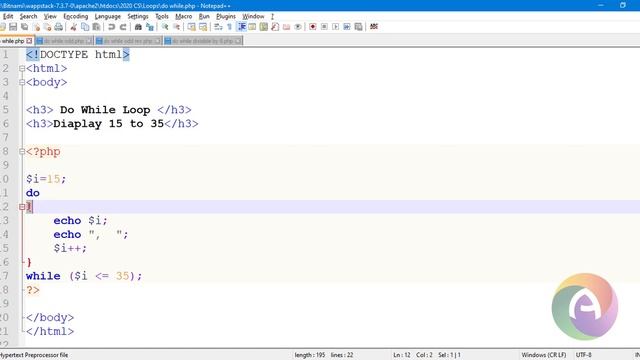Viewport: 640px width, 360px height.
Task: Open the ? help menu
Action: 272,16
